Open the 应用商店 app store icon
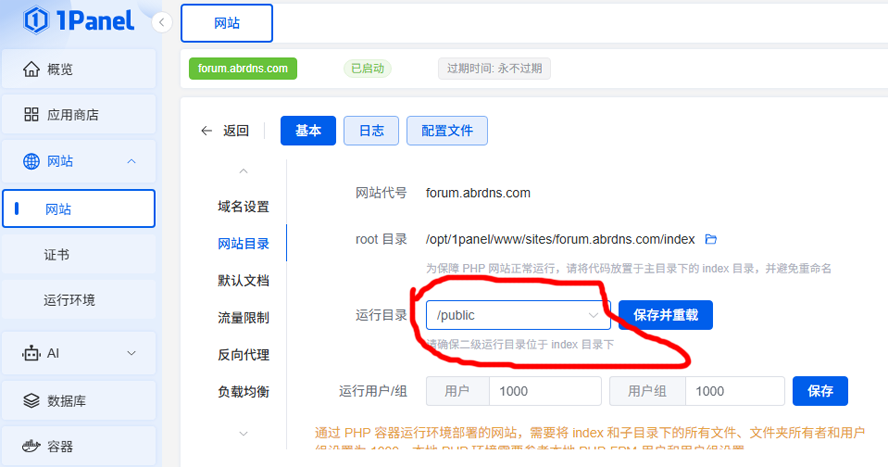The width and height of the screenshot is (888, 467). coord(31,115)
